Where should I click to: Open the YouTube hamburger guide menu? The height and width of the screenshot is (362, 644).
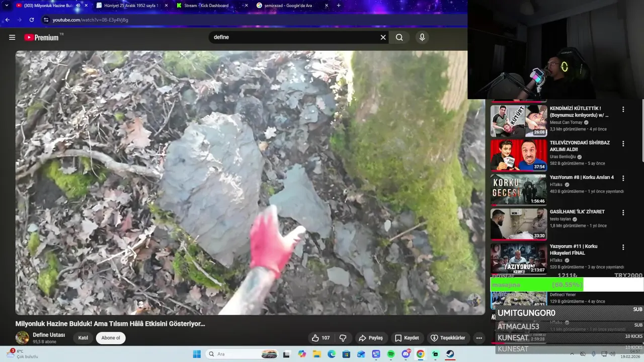[12, 37]
